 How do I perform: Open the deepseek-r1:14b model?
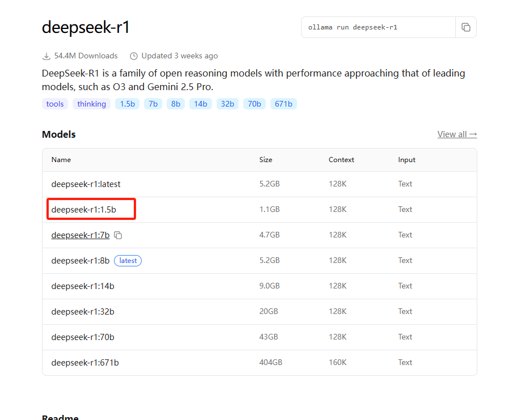(x=83, y=286)
